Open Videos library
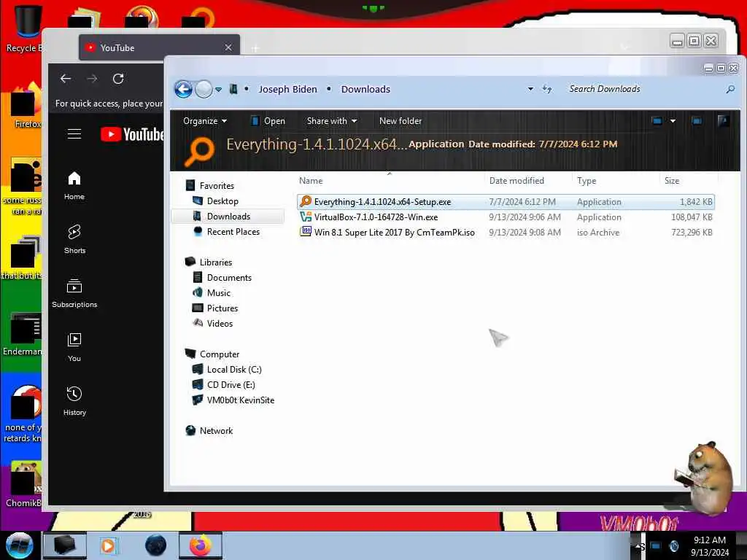Image resolution: width=747 pixels, height=560 pixels. (x=220, y=323)
